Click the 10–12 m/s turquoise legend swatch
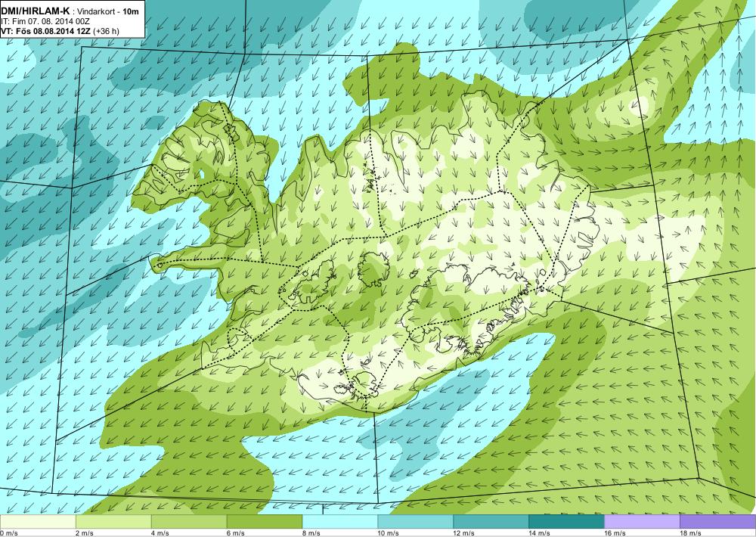 (416, 522)
